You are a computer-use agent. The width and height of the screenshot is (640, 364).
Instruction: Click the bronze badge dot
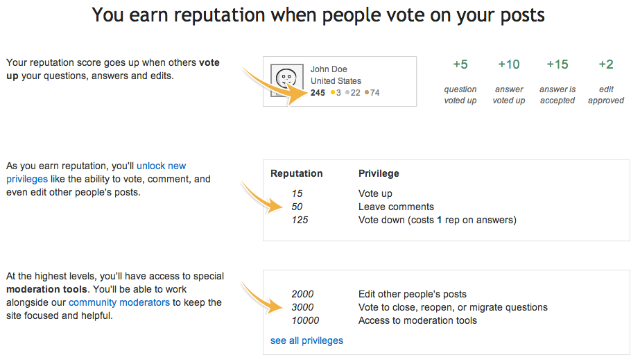pos(367,93)
